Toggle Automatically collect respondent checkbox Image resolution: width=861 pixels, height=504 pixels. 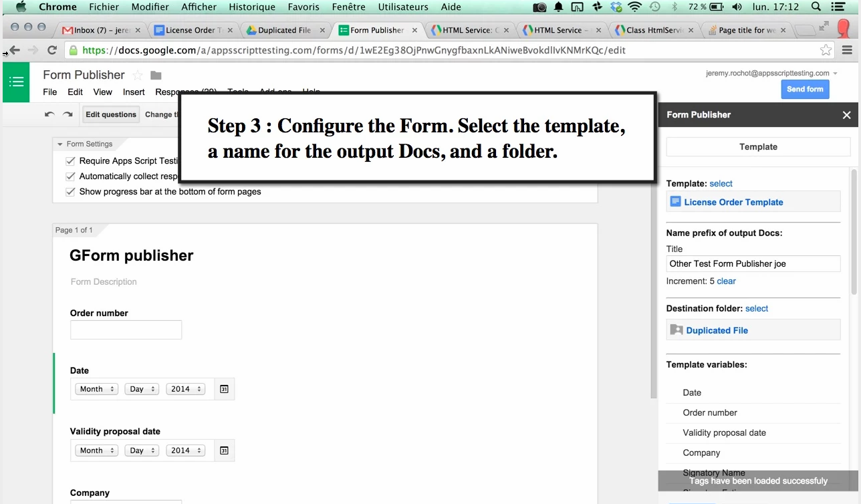[70, 176]
